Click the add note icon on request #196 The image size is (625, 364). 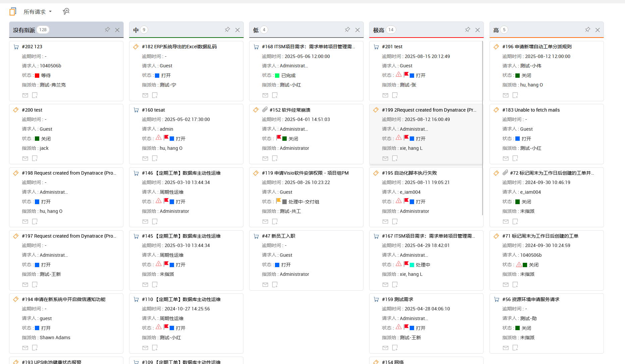(515, 95)
